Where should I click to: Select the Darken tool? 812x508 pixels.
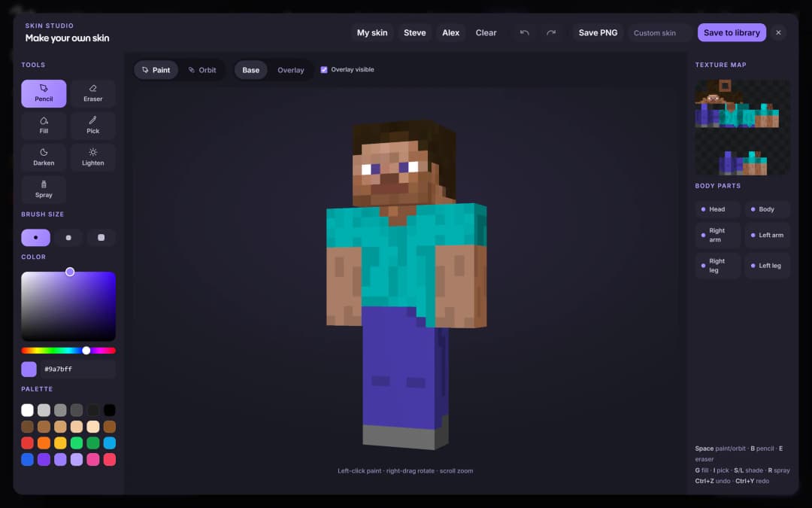tap(44, 157)
